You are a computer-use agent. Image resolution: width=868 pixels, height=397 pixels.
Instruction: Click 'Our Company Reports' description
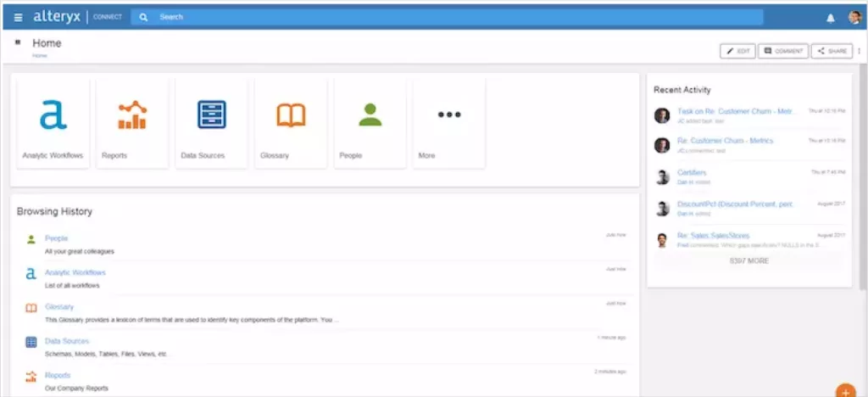coord(76,389)
